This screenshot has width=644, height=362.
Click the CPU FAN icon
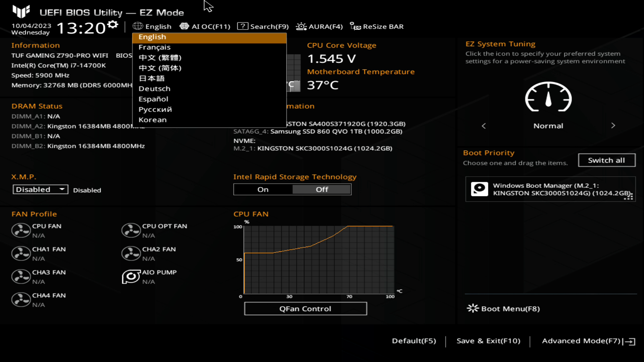tap(21, 231)
